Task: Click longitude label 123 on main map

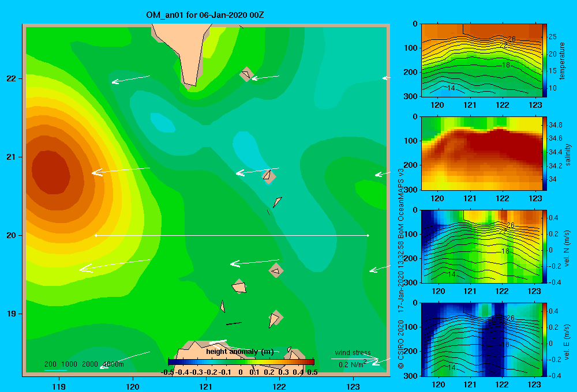Action: (353, 386)
